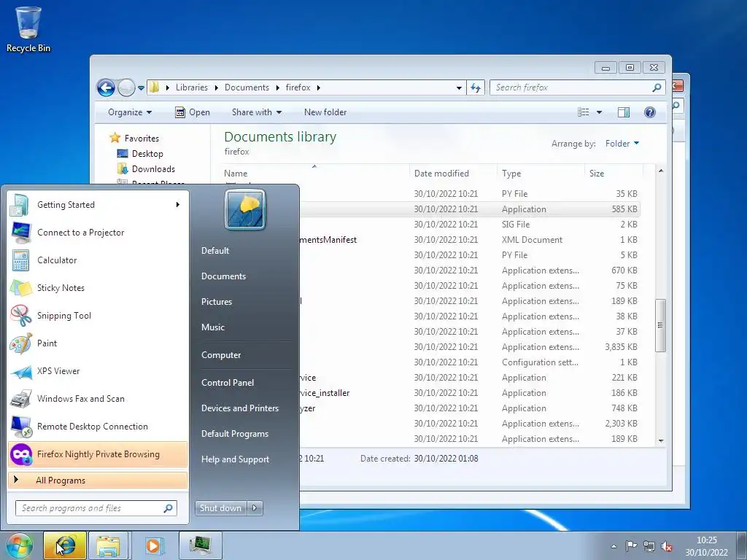Screen dimensions: 747x560
Task: Open the Recycle Bin desktop icon
Action: click(28, 28)
